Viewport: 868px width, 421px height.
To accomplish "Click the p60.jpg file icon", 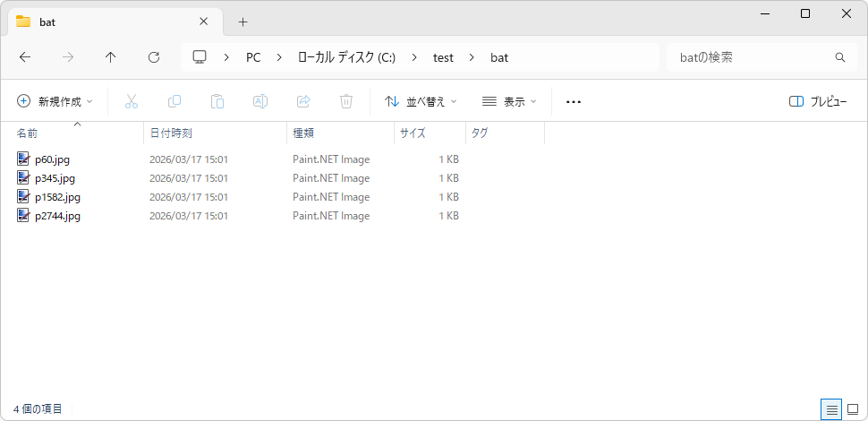I will pyautogui.click(x=22, y=159).
